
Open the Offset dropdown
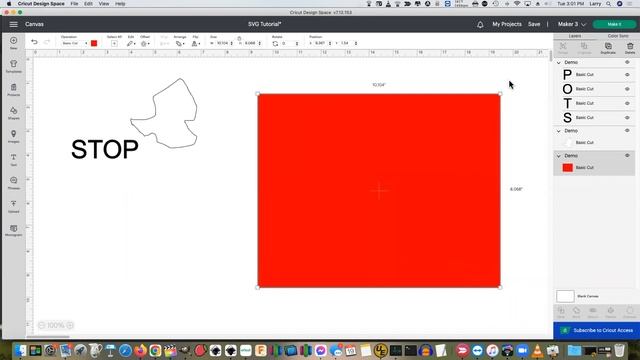point(145,43)
